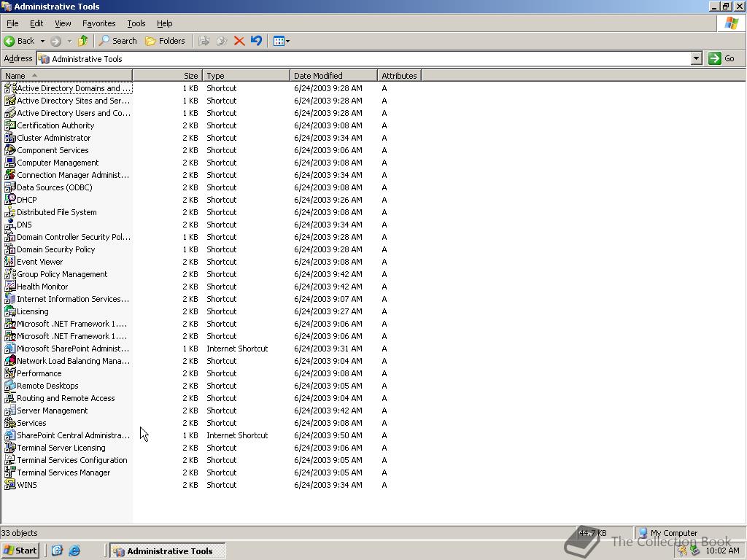Viewport: 747px width, 560px height.
Task: Click the Copy To toolbar icon
Action: [222, 41]
